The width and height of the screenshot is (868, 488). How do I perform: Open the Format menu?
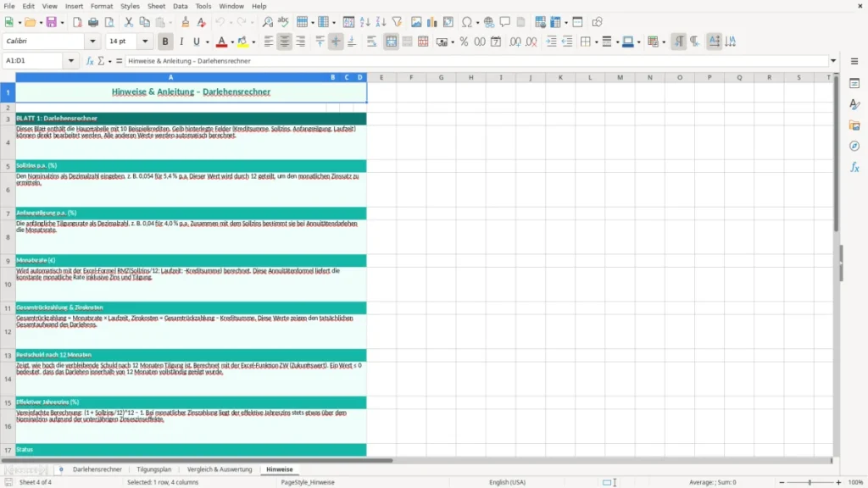102,6
